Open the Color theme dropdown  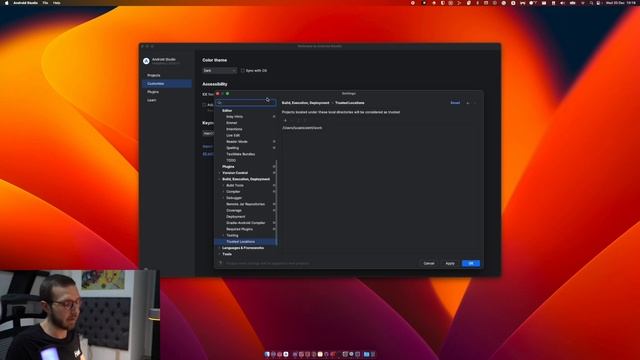(220, 71)
